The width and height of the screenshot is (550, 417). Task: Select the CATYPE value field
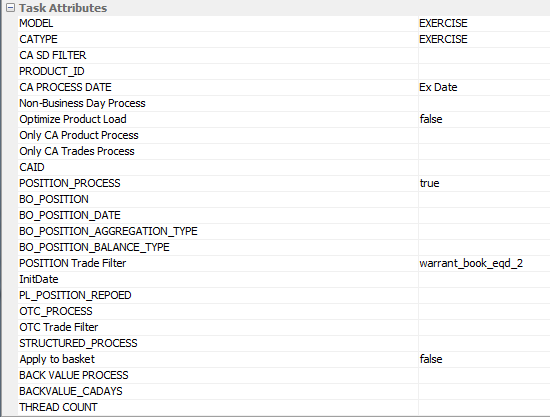click(x=484, y=39)
